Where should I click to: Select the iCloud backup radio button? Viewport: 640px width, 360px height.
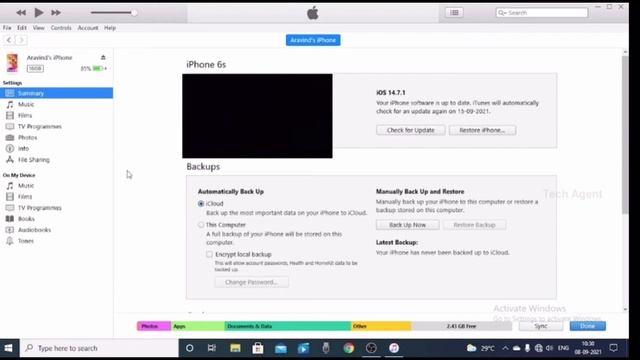(201, 204)
